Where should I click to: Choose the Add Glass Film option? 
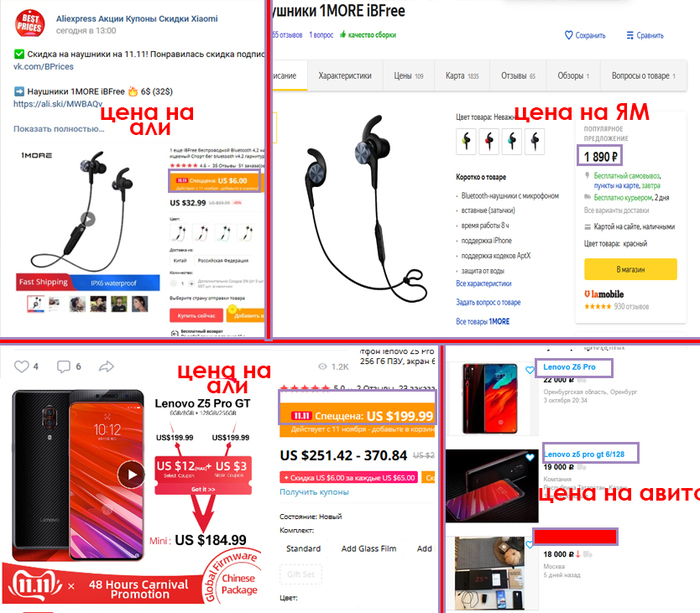[x=369, y=548]
